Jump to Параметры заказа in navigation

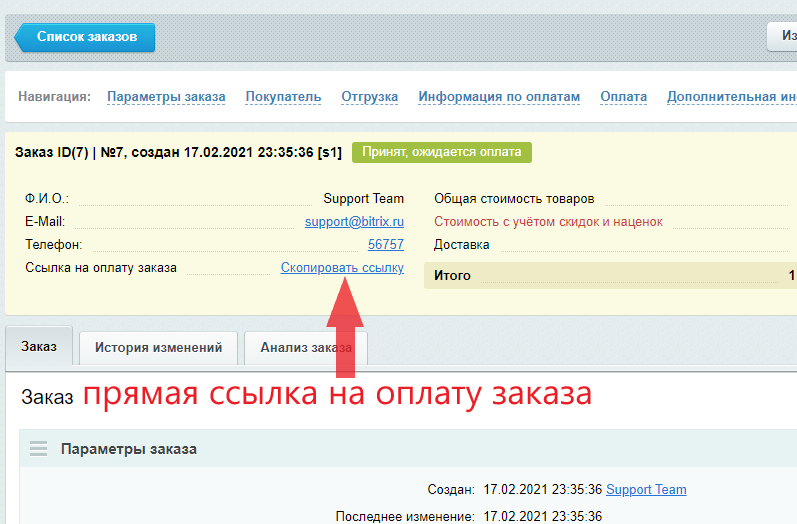166,97
